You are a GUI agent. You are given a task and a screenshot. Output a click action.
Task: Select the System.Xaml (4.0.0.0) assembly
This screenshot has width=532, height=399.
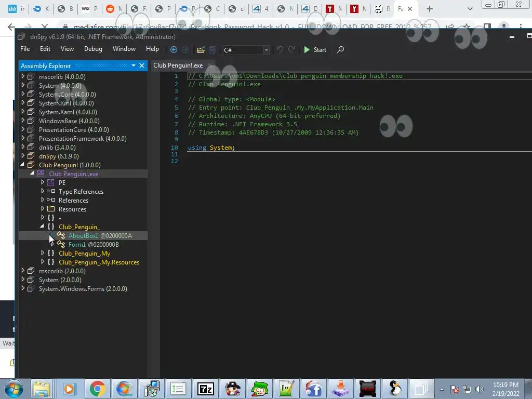point(68,112)
